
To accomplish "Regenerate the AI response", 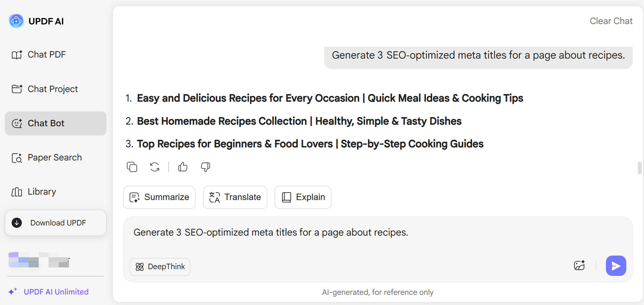I will point(155,167).
